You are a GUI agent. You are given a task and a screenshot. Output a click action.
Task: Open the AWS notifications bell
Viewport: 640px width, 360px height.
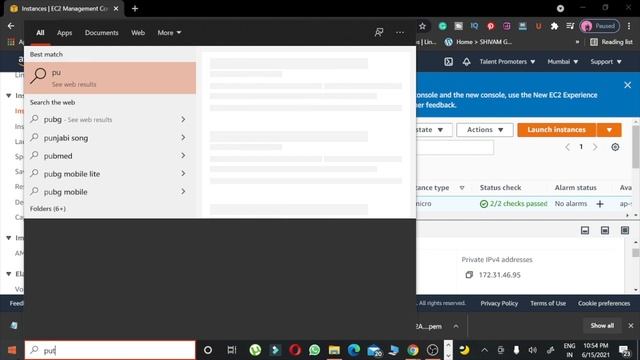point(467,62)
